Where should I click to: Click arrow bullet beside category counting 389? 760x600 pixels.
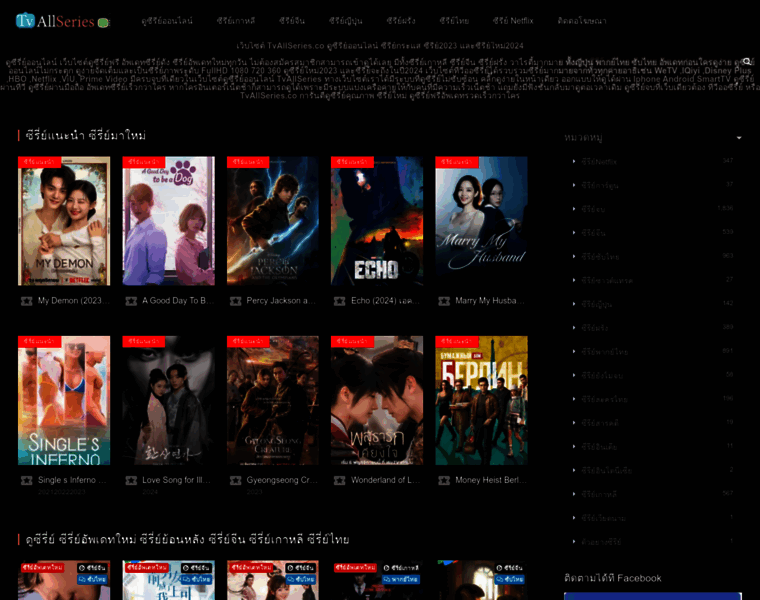574,327
